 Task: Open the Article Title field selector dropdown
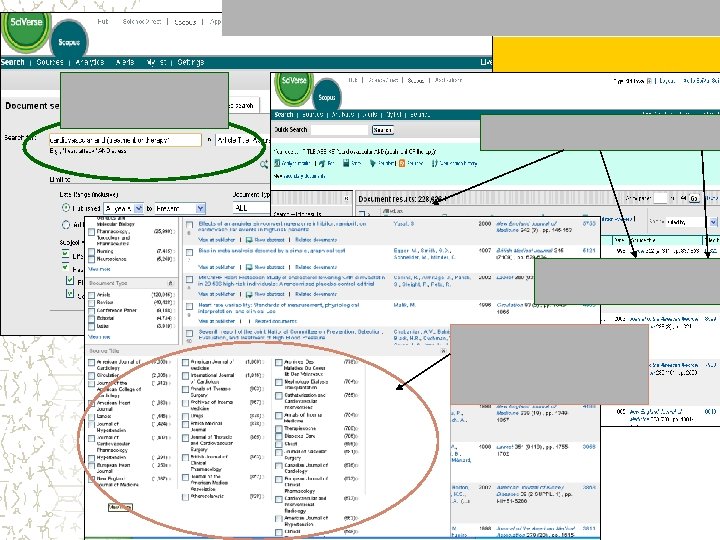(x=242, y=140)
